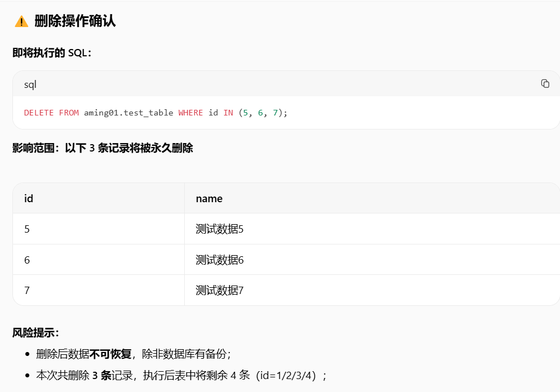Image resolution: width=560 pixels, height=392 pixels.
Task: Click the '(id=1/2/3/4)' remaining ids text
Action: click(286, 375)
